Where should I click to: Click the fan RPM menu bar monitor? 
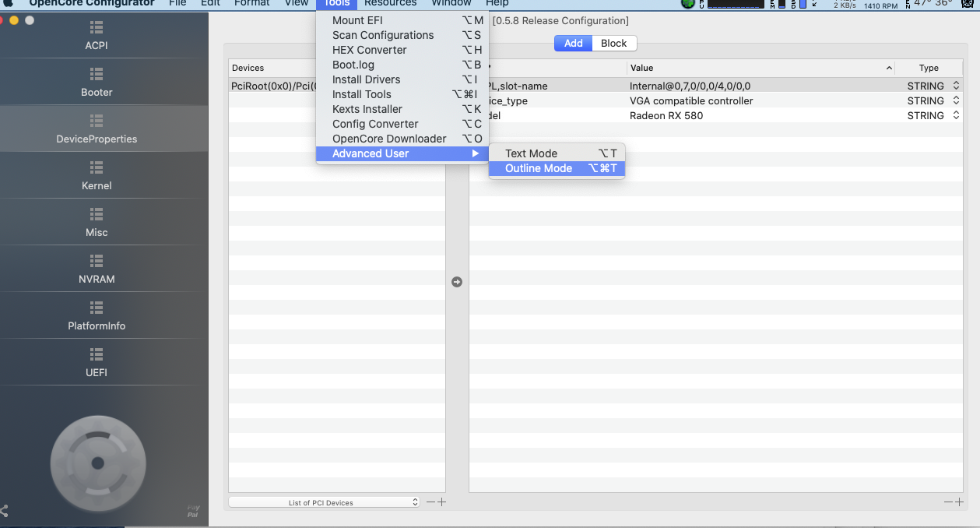880,5
